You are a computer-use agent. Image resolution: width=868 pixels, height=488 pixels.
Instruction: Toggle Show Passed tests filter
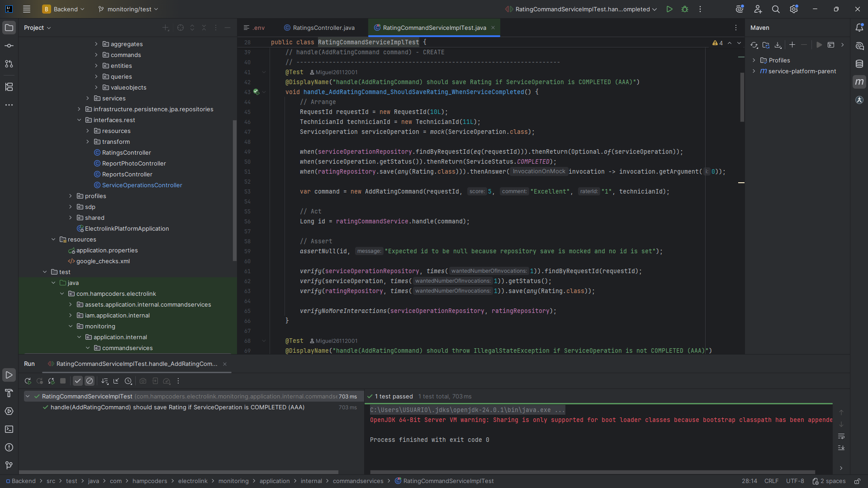click(78, 381)
